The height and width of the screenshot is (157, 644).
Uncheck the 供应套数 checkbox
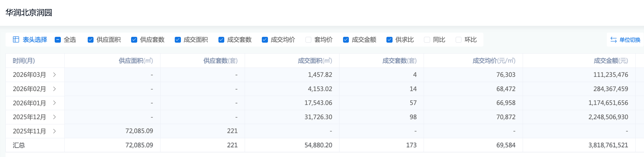point(134,40)
